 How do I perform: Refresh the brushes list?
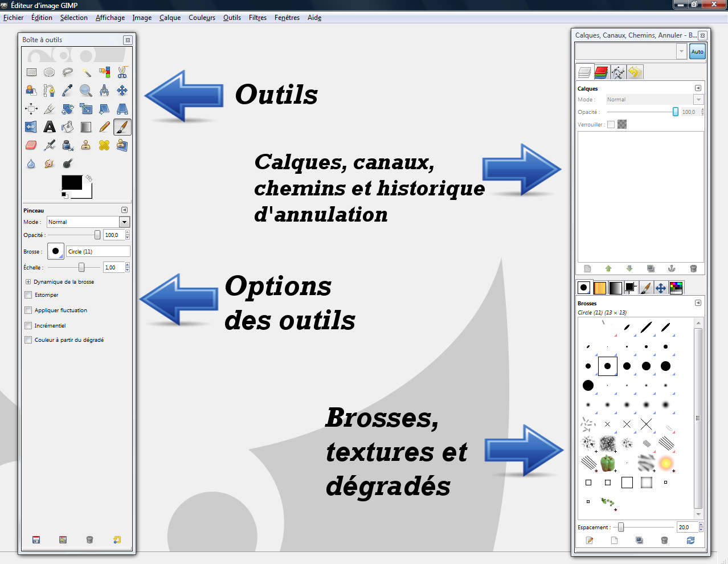690,541
